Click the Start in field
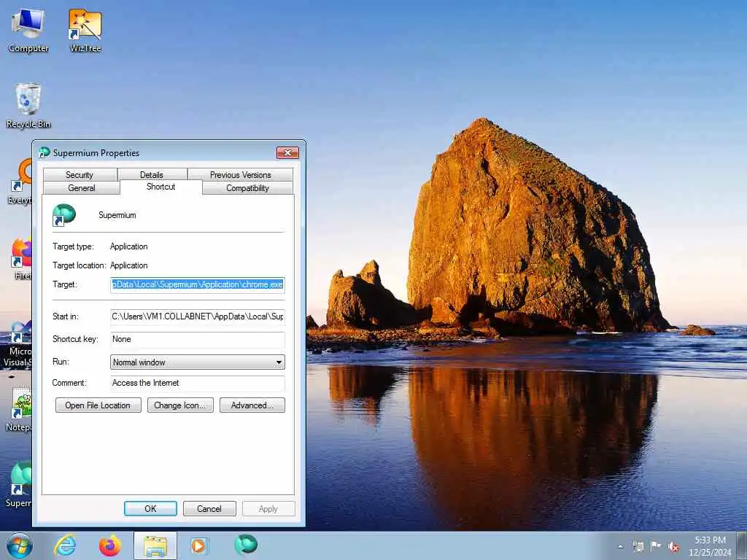 (x=198, y=316)
